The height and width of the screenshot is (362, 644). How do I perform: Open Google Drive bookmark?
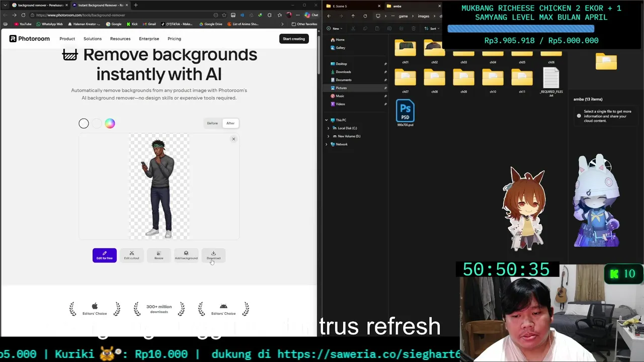211,24
